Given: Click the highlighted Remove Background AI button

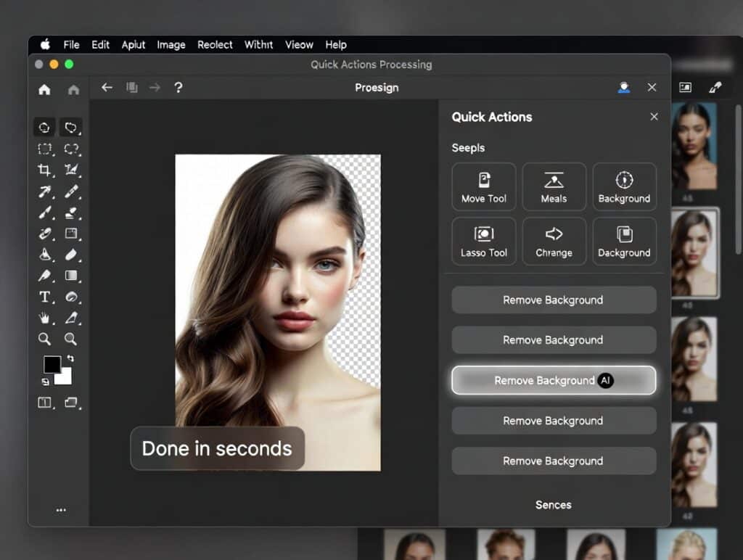Looking at the screenshot, I should click(x=554, y=380).
